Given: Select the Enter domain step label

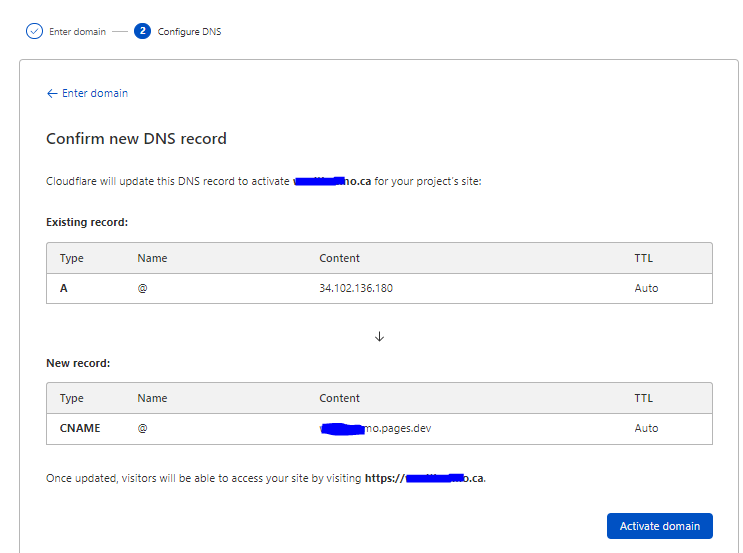Looking at the screenshot, I should [77, 31].
